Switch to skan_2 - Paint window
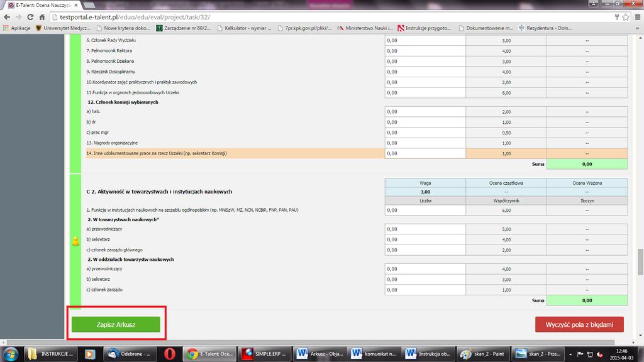Viewport: 644px width, 362px height. pyautogui.click(x=482, y=354)
